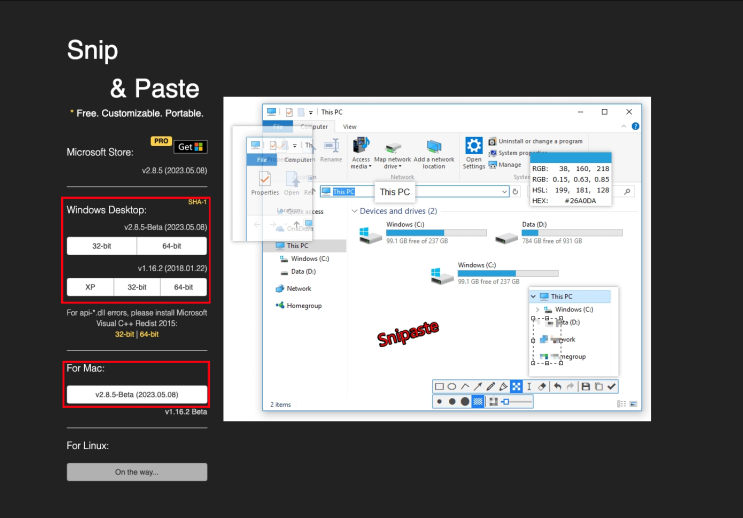Select the polyline tool in the annotation toolbar
This screenshot has height=518, width=743.
[465, 387]
